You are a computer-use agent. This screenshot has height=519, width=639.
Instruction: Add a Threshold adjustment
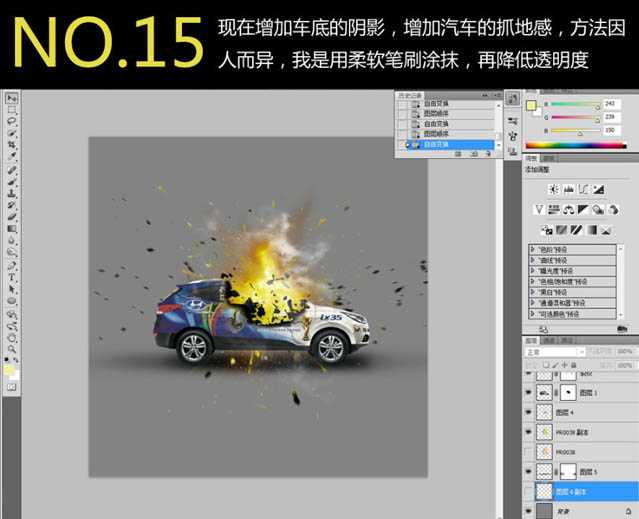(x=576, y=231)
